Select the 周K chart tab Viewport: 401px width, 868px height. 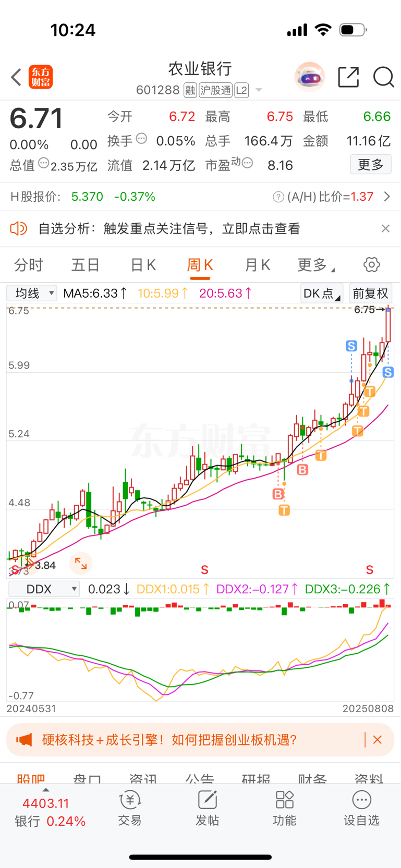(x=200, y=265)
